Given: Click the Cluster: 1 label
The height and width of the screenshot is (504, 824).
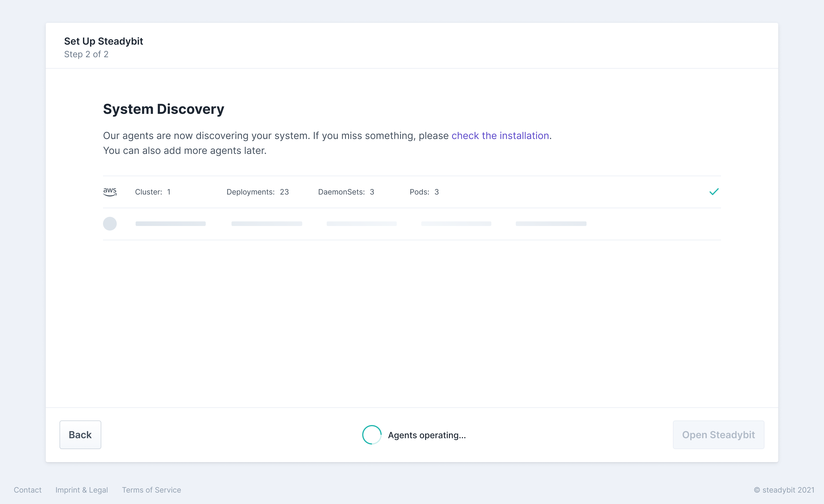Looking at the screenshot, I should coord(153,192).
